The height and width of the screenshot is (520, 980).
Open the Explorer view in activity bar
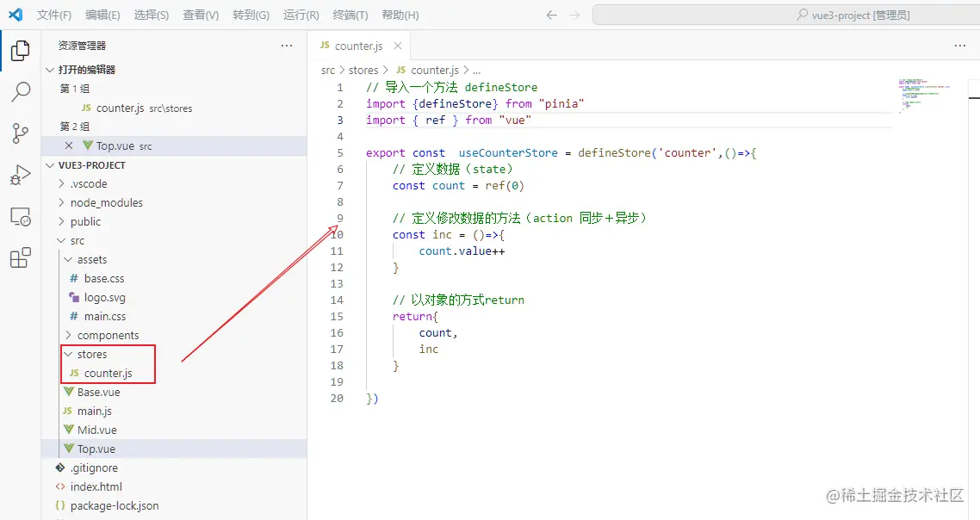click(x=20, y=51)
